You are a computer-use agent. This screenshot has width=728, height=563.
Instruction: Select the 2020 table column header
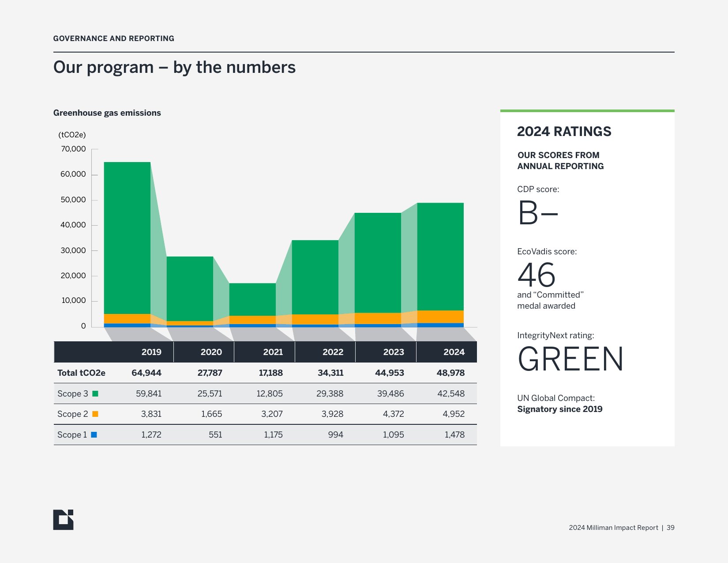211,352
